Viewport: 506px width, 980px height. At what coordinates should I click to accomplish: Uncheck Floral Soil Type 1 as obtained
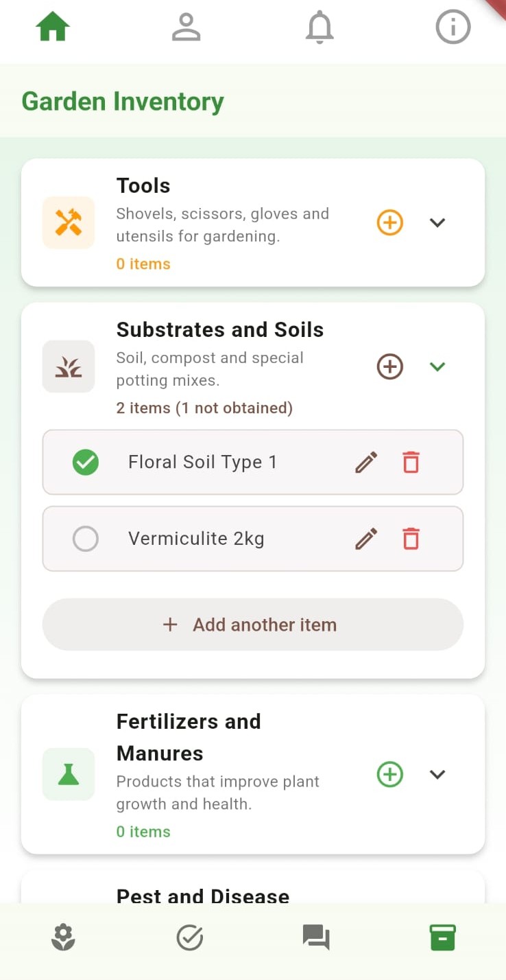tap(86, 463)
